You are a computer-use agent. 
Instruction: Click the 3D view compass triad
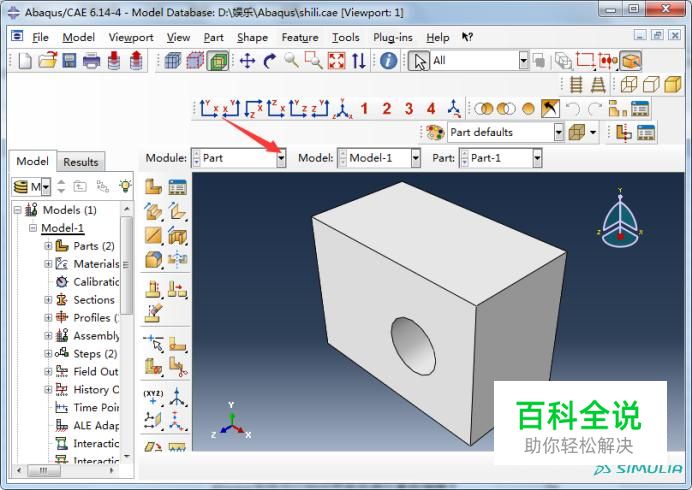point(620,218)
